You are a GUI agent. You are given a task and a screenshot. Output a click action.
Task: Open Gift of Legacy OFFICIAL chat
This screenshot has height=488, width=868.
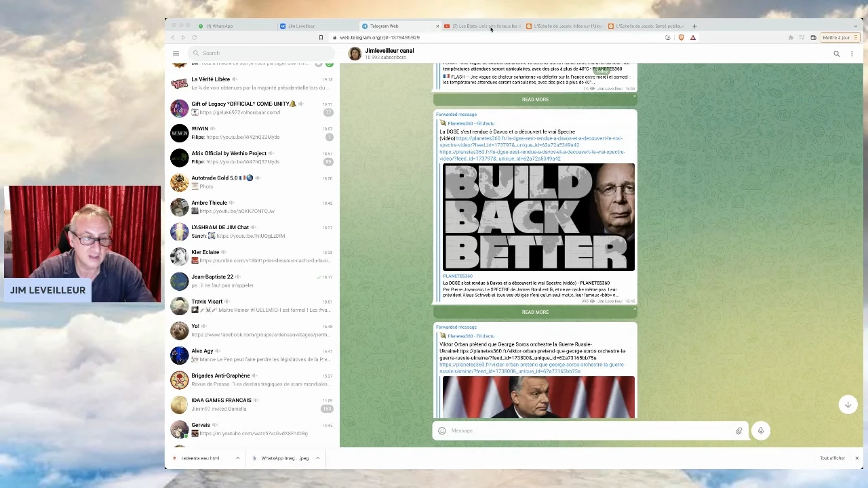[252, 108]
